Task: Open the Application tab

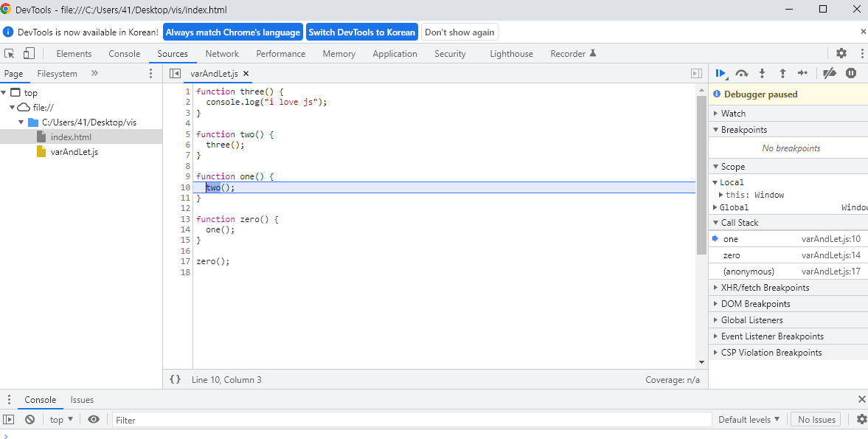Action: click(395, 54)
